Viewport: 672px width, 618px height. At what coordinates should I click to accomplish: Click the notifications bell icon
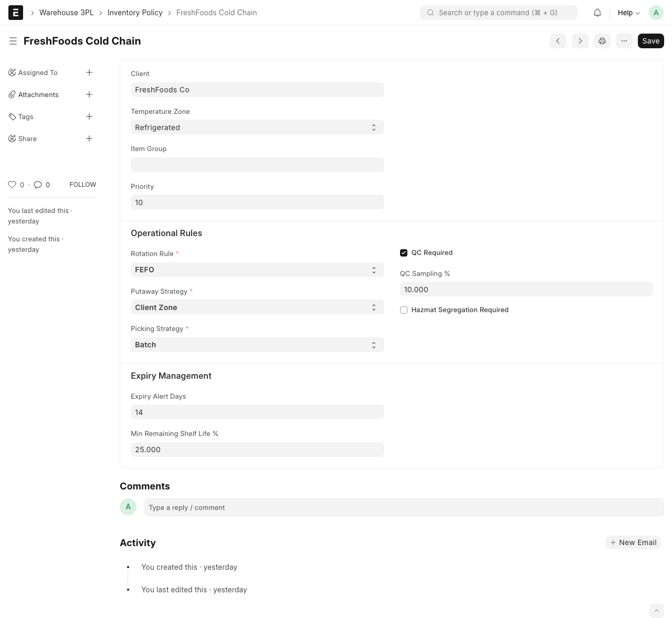click(x=597, y=13)
